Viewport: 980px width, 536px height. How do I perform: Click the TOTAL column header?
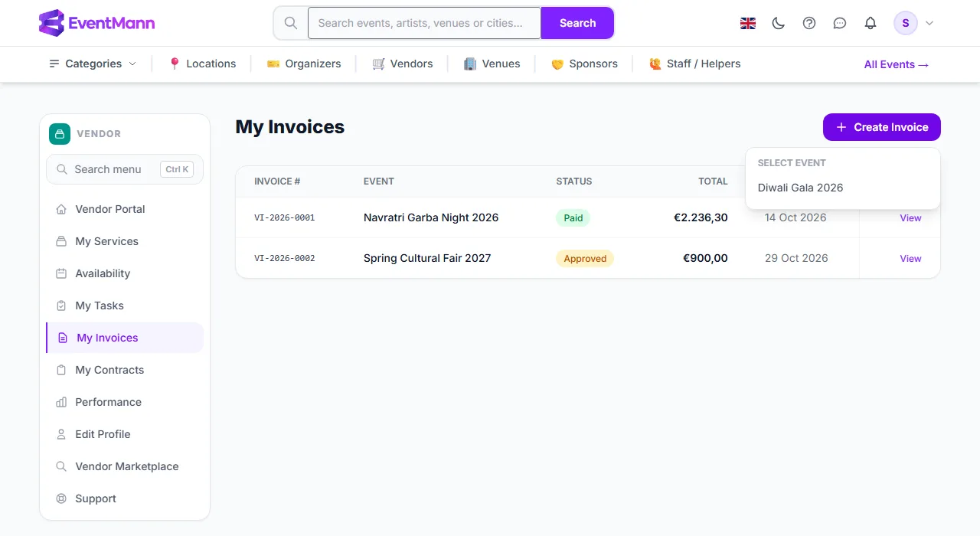(713, 181)
